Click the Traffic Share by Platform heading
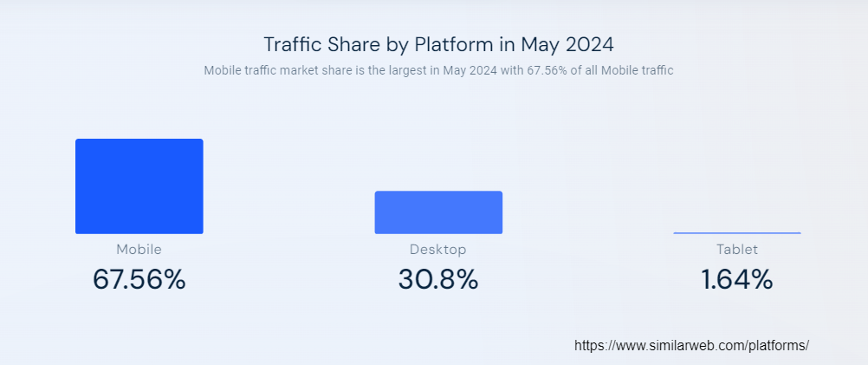868x365 pixels. click(438, 44)
